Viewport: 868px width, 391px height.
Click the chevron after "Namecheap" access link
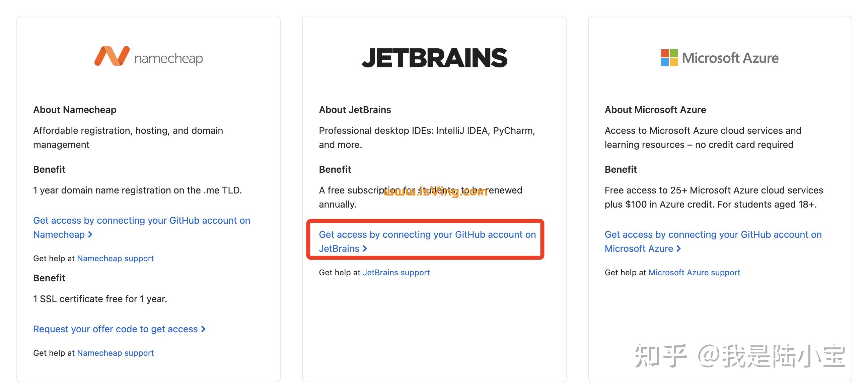coord(90,234)
